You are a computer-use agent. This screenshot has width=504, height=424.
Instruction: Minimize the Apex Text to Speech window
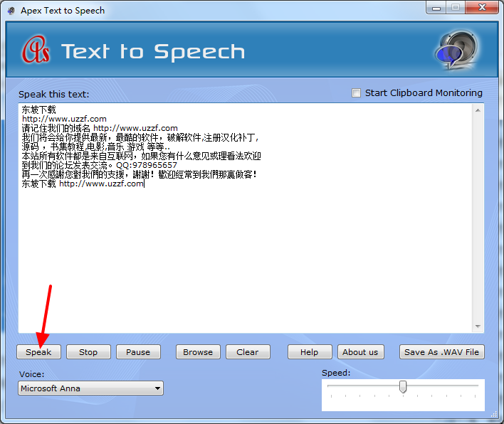click(x=436, y=8)
